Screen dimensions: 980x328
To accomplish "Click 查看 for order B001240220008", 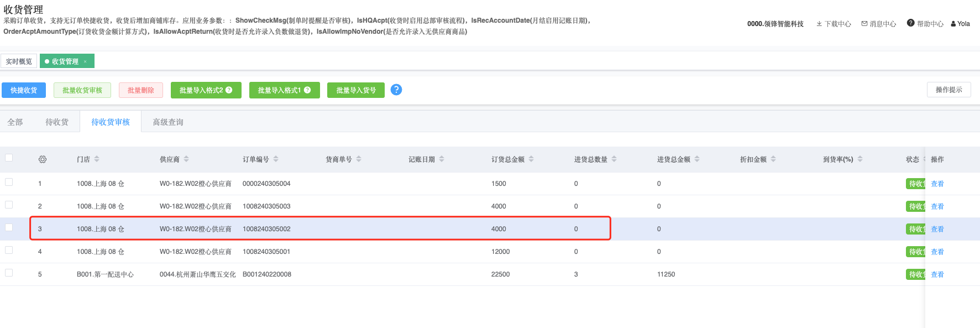I will [937, 274].
